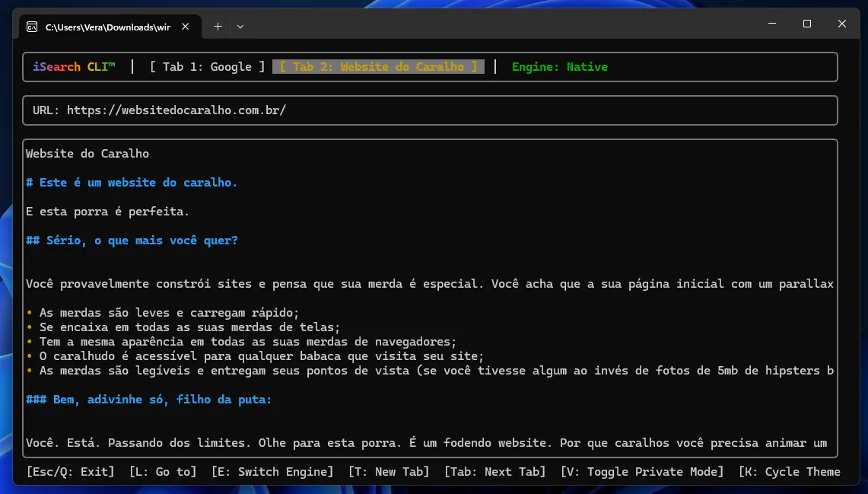Click the [Tab: Next Tab] shortcut hint

coord(495,472)
